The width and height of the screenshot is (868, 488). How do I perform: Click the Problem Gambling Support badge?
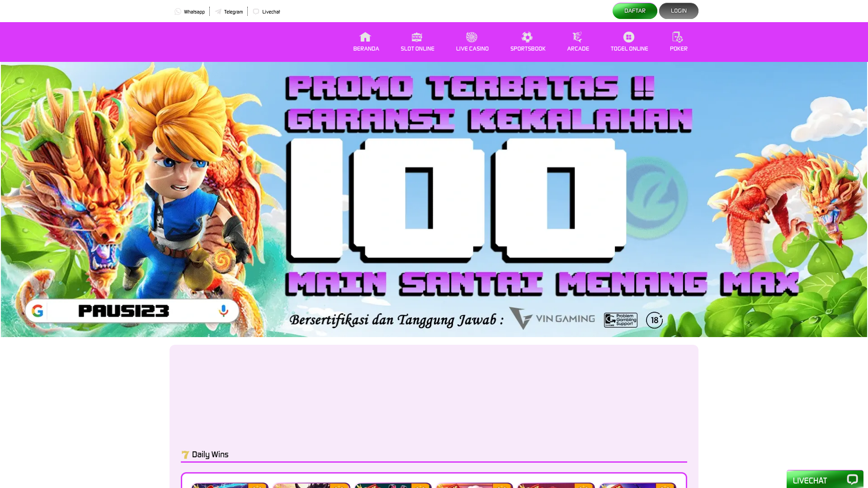click(x=621, y=320)
